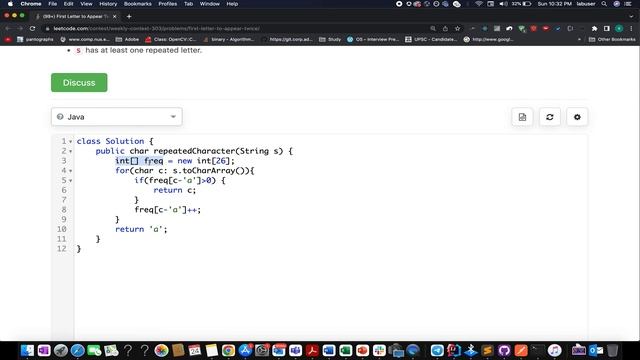Open the Profiles menu

pyautogui.click(x=168, y=4)
